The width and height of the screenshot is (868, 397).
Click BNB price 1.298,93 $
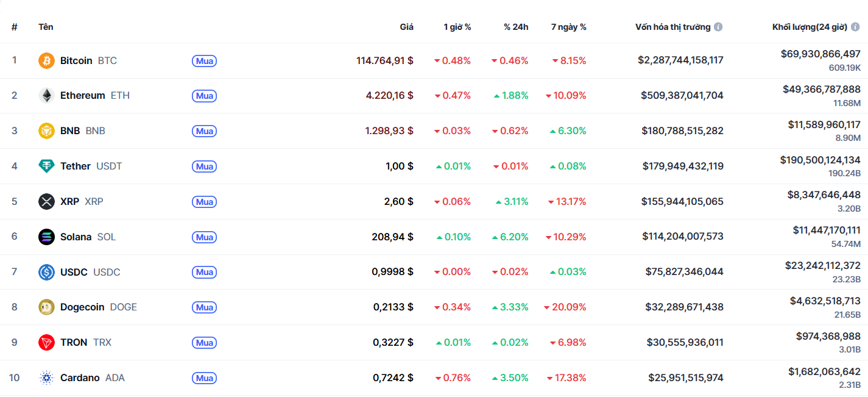point(390,131)
